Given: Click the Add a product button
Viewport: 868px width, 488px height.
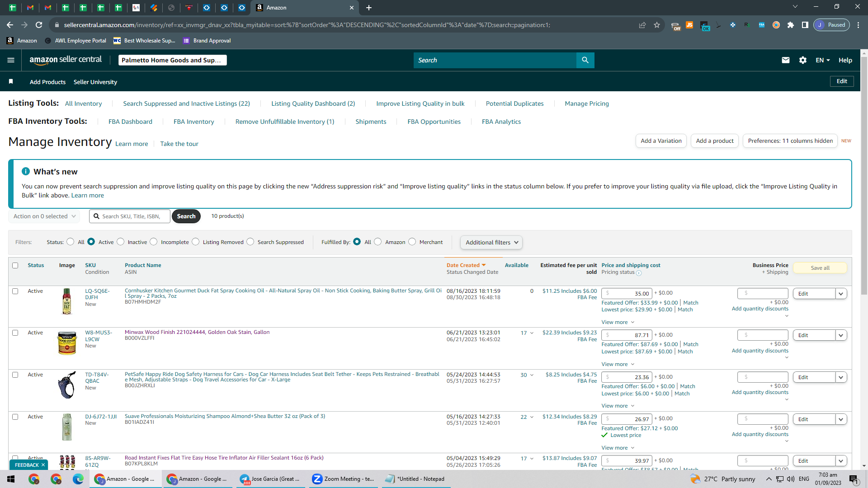Looking at the screenshot, I should [x=715, y=141].
